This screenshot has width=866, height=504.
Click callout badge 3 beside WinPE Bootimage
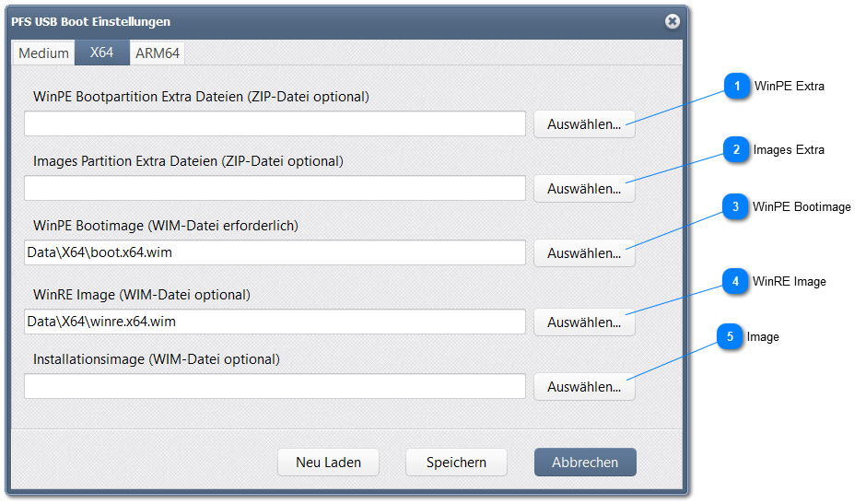735,207
